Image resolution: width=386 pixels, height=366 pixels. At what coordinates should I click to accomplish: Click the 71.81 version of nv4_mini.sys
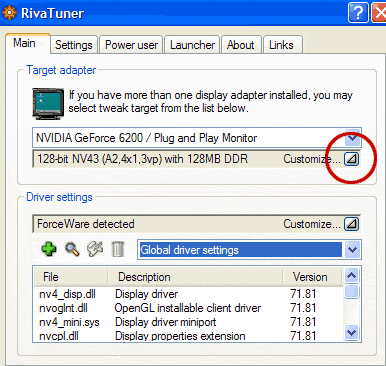(x=303, y=322)
